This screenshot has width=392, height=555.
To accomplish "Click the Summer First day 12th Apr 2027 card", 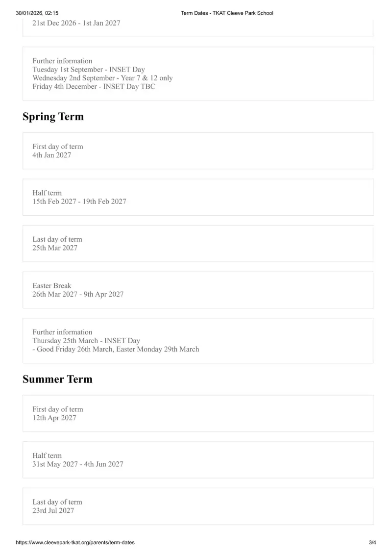I will [x=198, y=413].
